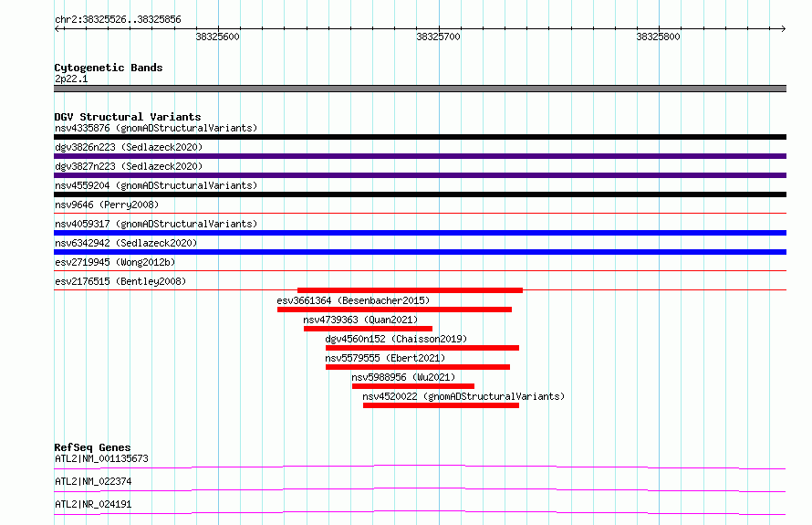Screen dimensions: 812x525
Task: Click the red esv3661364 variant bar
Action: [395, 310]
